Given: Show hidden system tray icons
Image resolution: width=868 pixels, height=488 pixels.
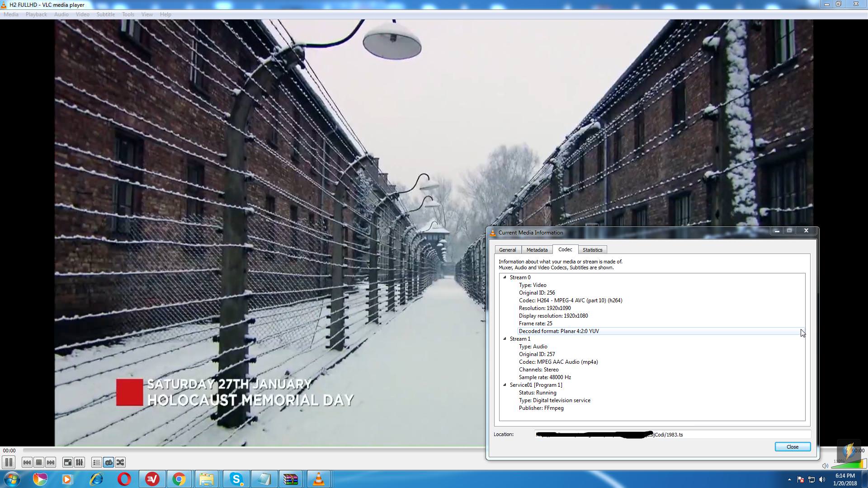Looking at the screenshot, I should (789, 479).
